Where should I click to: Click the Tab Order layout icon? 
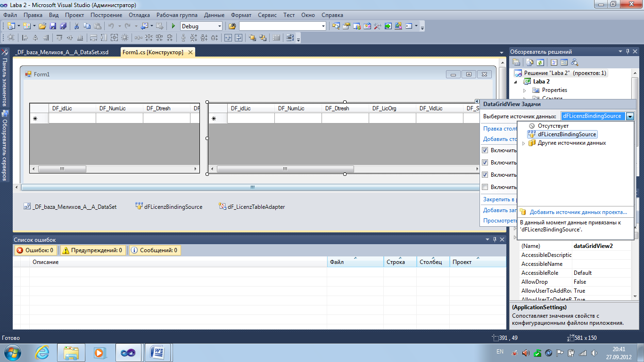290,38
